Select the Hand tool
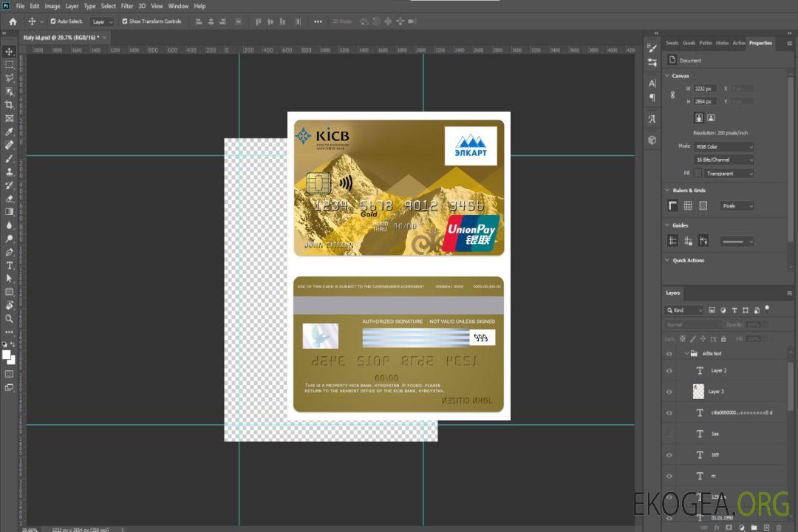798x532 pixels. tap(9, 305)
